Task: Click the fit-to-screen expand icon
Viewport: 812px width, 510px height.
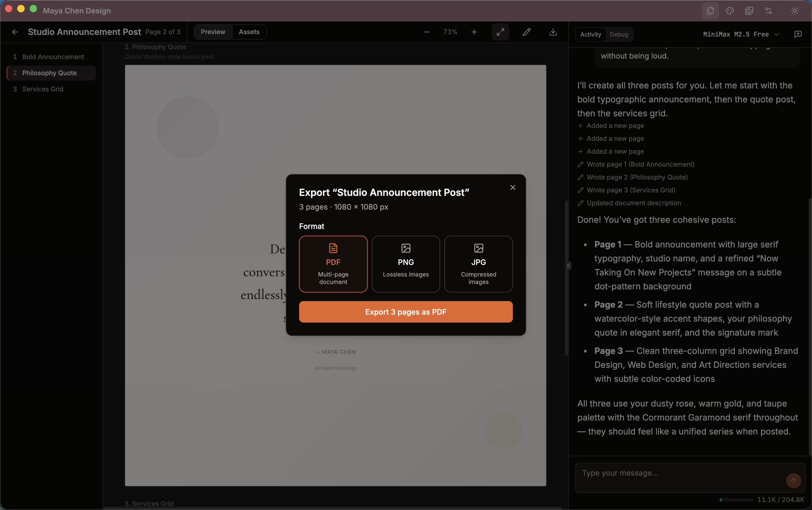Action: 500,32
